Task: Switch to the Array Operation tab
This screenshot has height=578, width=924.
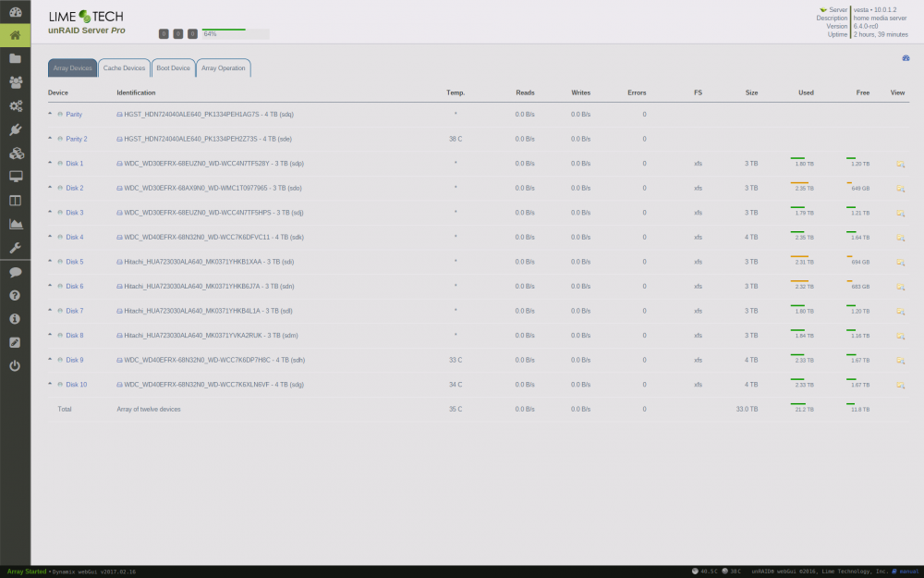Action: tap(224, 68)
